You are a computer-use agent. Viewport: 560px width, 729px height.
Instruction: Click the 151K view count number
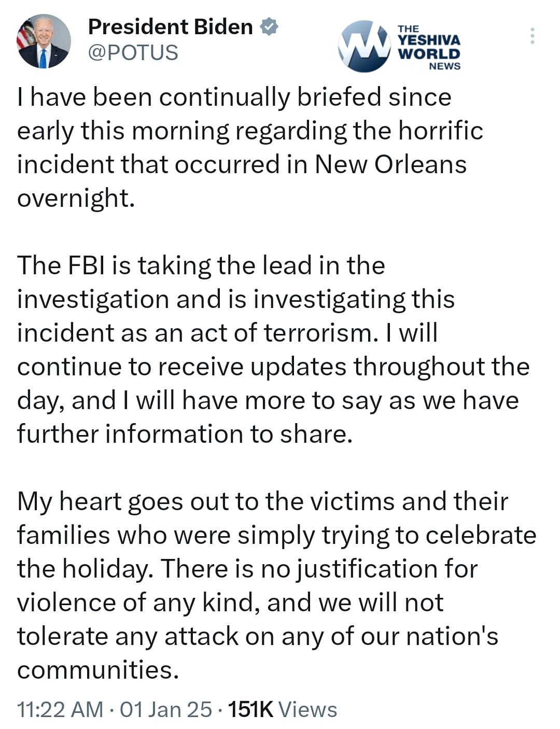(x=250, y=709)
